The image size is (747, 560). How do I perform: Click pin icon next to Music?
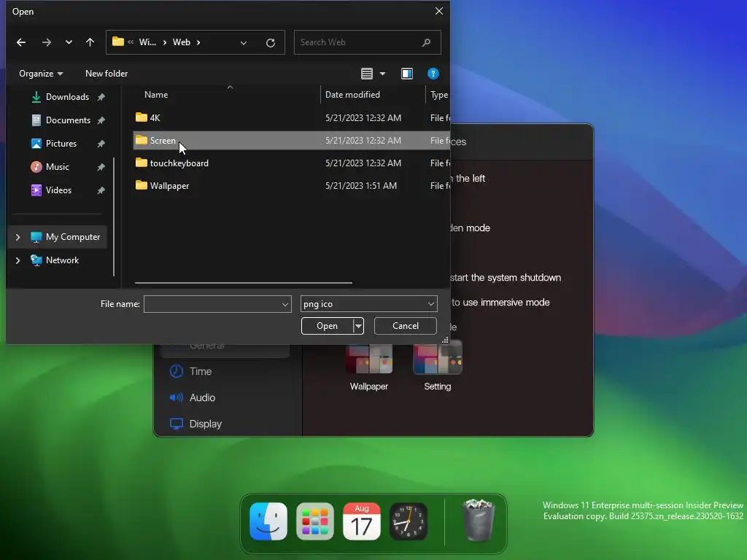(x=101, y=167)
